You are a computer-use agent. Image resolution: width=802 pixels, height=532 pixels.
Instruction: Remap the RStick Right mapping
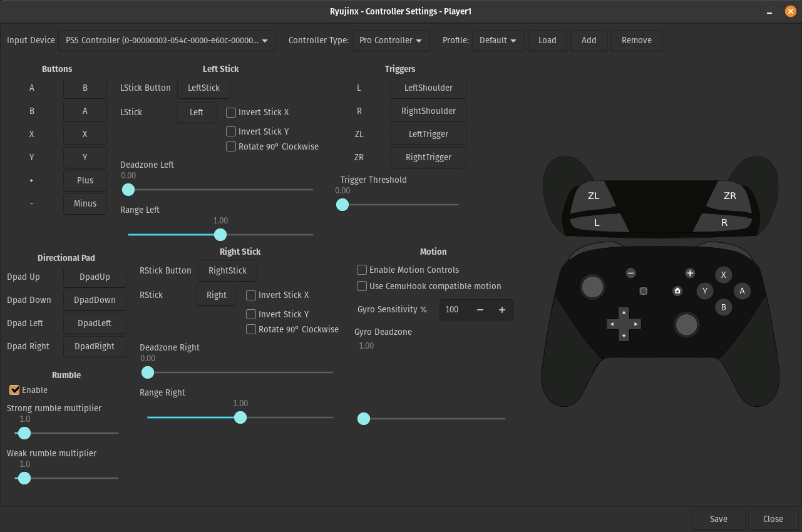217,295
